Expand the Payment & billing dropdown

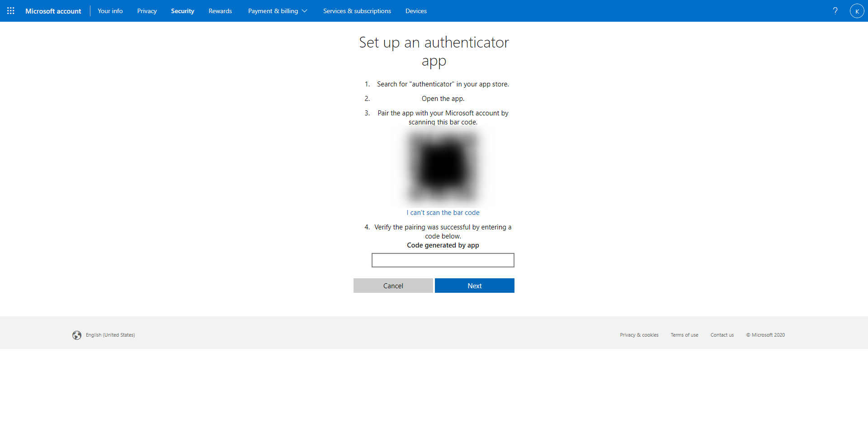[x=278, y=11]
